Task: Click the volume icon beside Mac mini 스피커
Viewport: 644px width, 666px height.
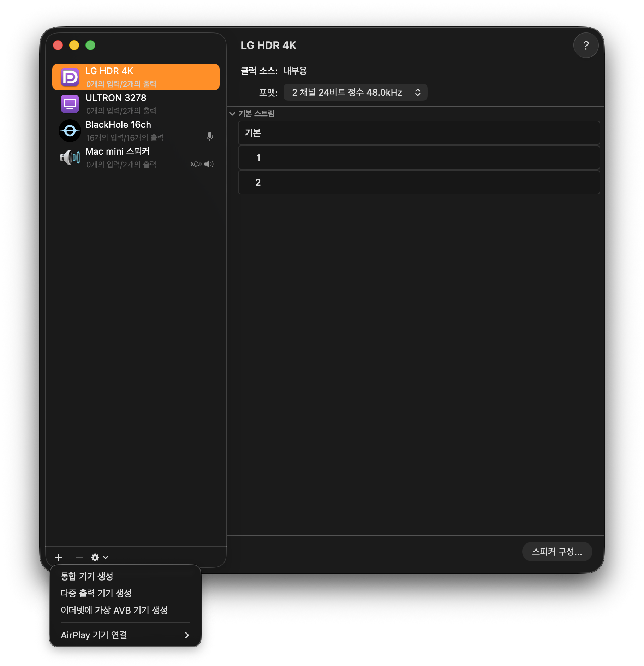Action: pos(209,164)
